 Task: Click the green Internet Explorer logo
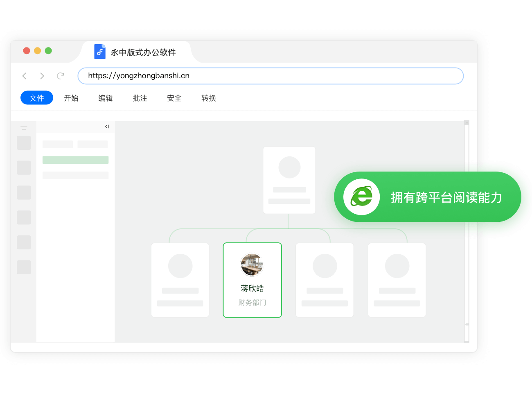coord(362,197)
